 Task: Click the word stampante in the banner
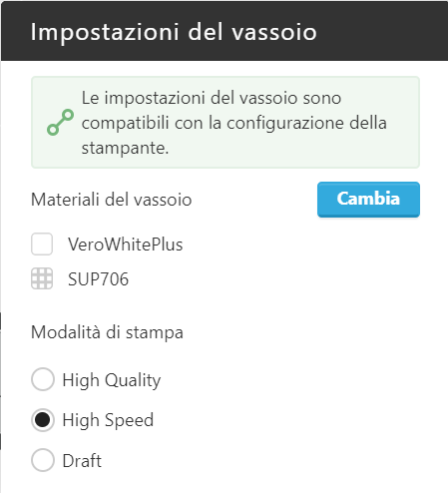coord(123,148)
